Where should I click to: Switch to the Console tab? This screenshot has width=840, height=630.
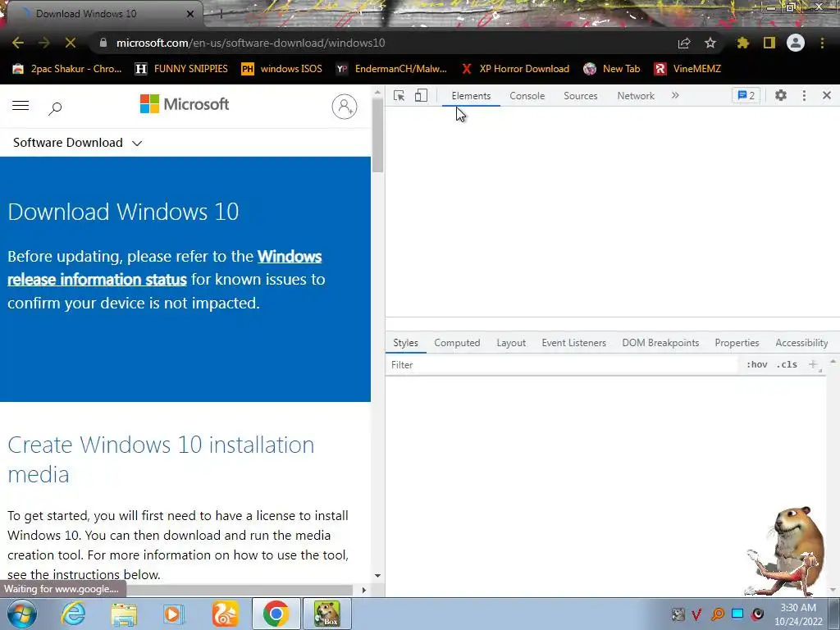tap(527, 96)
